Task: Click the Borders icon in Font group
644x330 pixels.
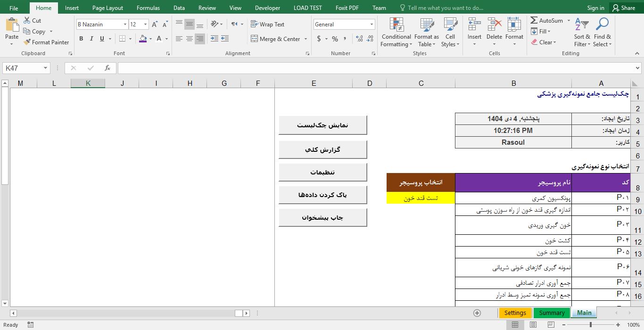Action: coord(123,39)
